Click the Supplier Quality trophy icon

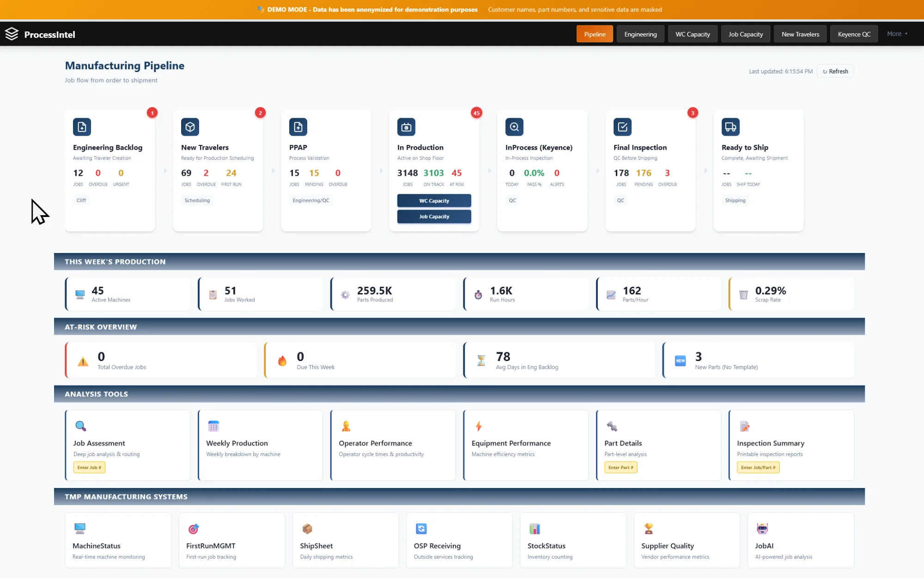click(x=649, y=529)
